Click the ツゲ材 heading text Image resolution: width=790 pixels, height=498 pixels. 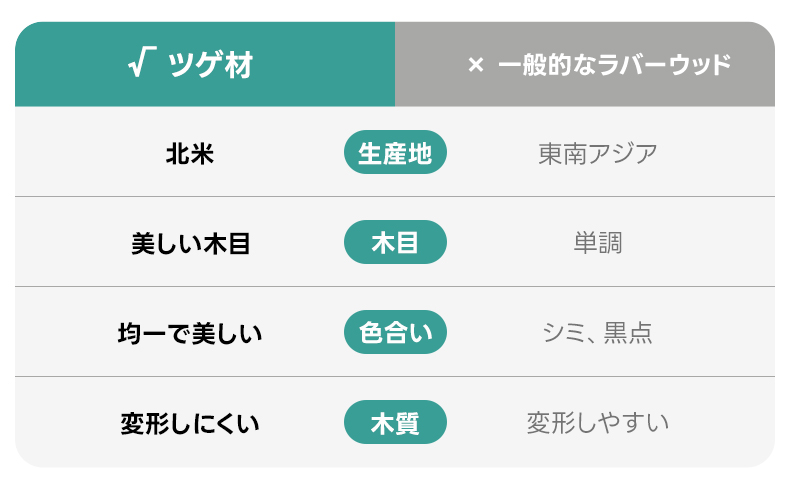(210, 66)
